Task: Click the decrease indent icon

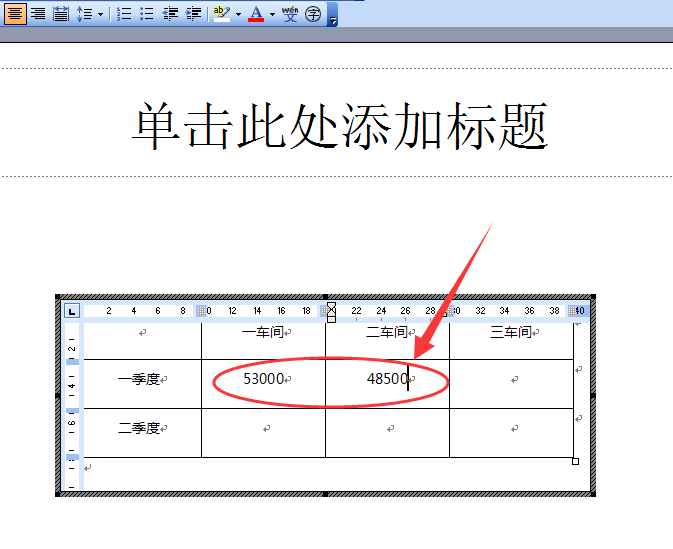Action: (x=170, y=14)
